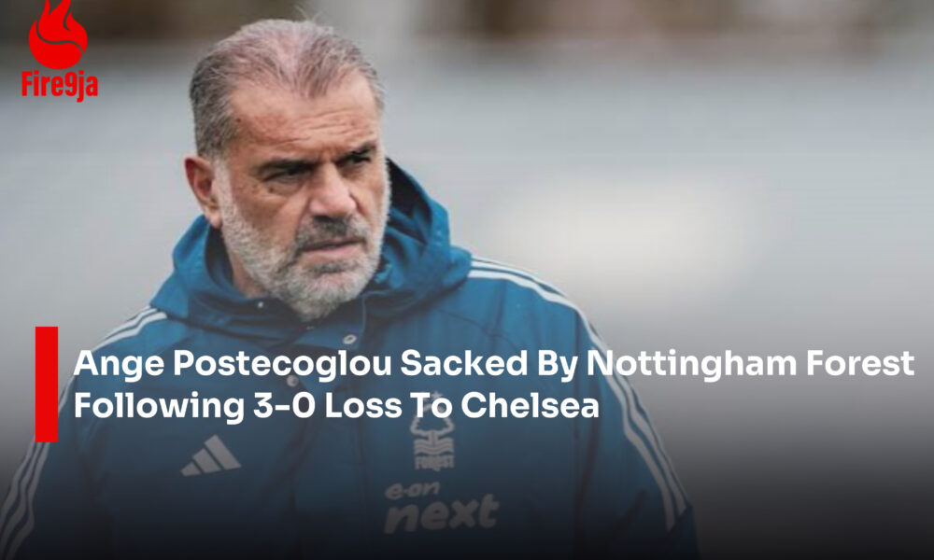Click the red vertical accent bar

tap(47, 384)
